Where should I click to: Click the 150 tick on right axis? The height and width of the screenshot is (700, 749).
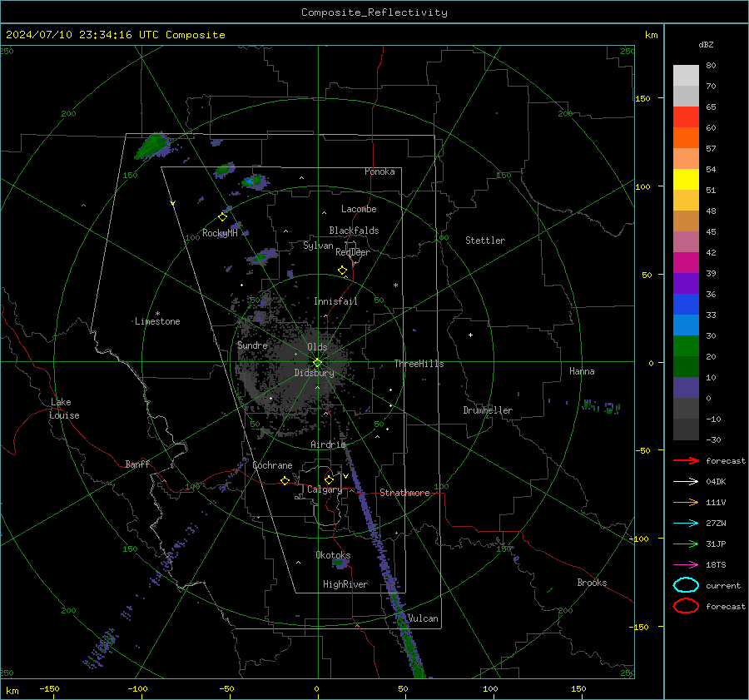tap(642, 98)
